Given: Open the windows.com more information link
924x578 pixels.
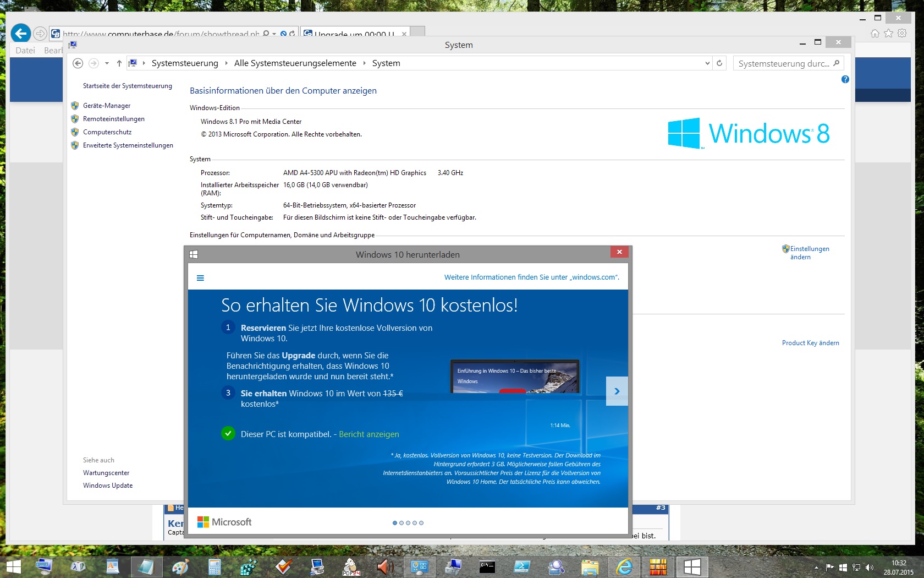Looking at the screenshot, I should [x=532, y=277].
